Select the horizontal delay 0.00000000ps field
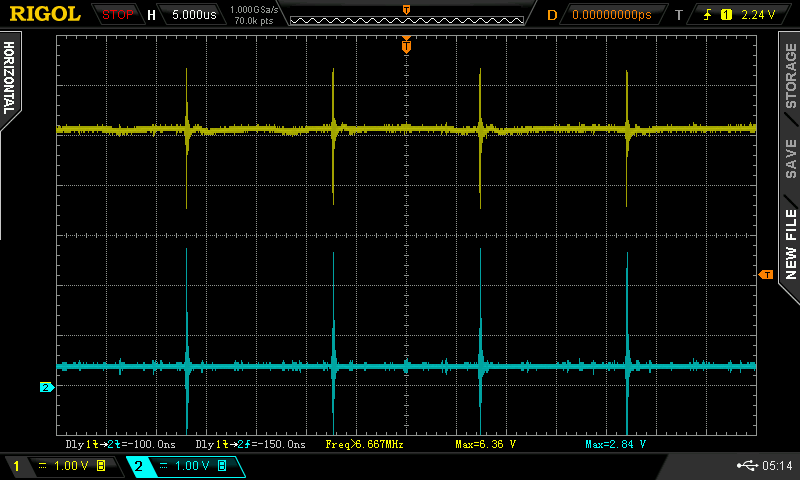 [611, 15]
